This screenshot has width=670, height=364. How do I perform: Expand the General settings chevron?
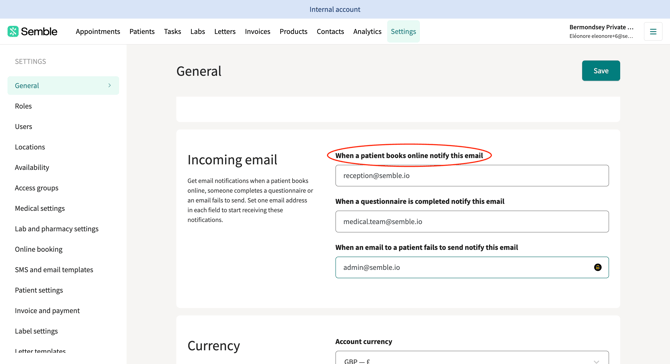[110, 85]
